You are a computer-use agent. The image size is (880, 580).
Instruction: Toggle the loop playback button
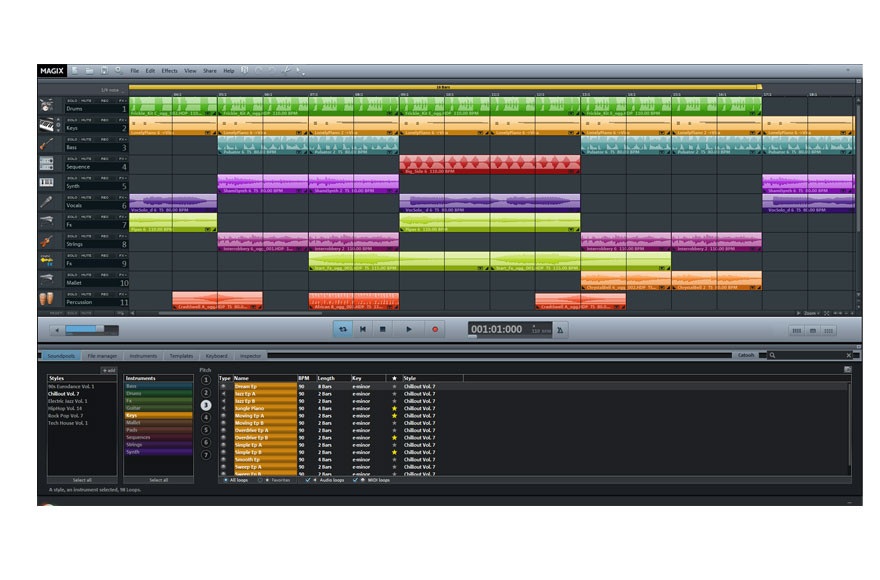tap(343, 330)
